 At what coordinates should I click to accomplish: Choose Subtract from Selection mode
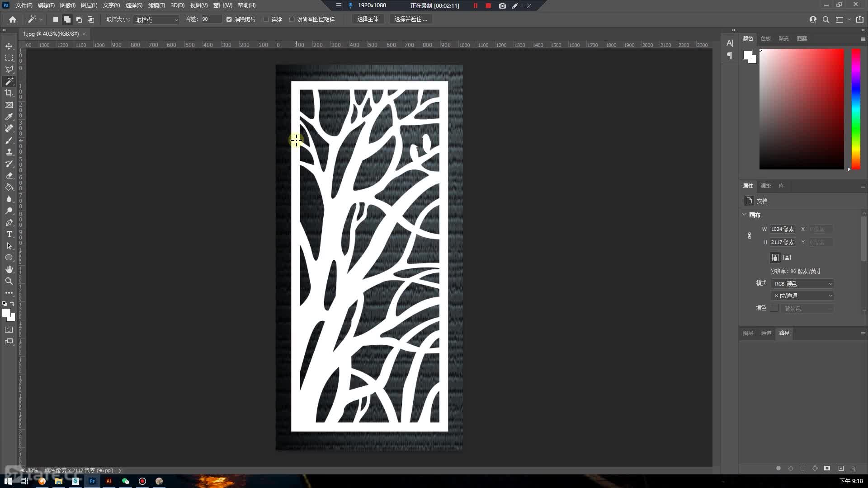pos(79,19)
